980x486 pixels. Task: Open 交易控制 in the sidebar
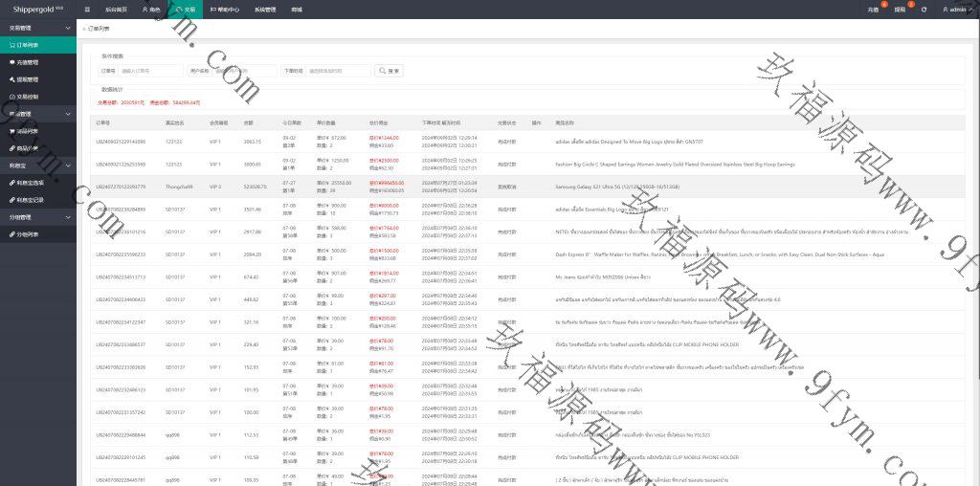coord(27,97)
